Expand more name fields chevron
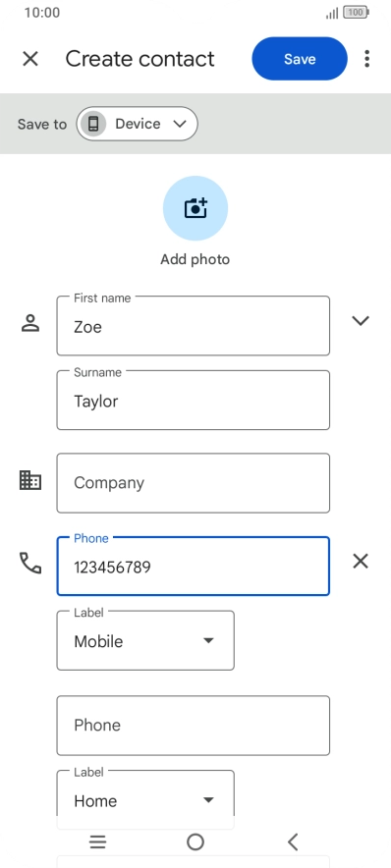391x868 pixels. coord(361,320)
